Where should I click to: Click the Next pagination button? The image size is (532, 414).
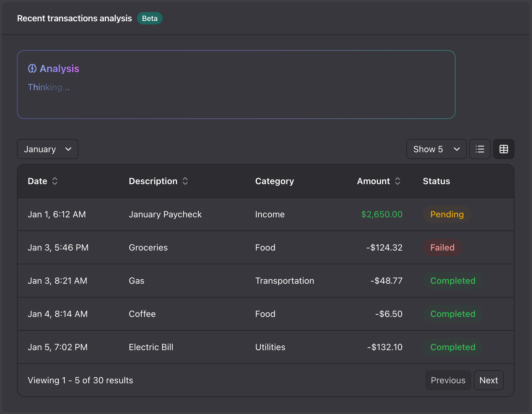(488, 380)
